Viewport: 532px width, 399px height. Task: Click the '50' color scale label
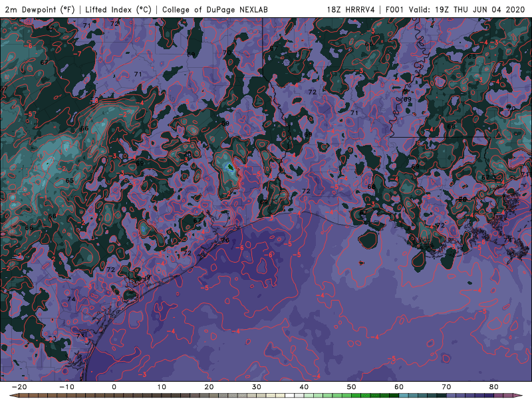pyautogui.click(x=352, y=387)
